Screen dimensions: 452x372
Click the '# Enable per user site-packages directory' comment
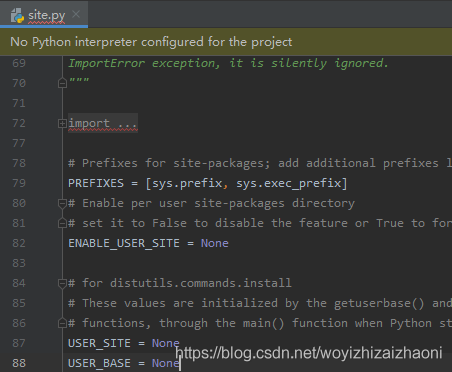[212, 203]
